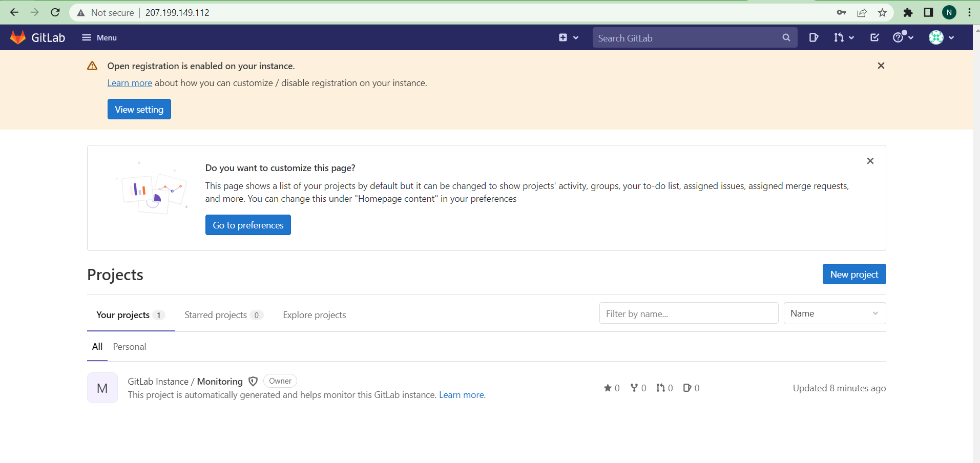Switch to Explore projects tab

(x=315, y=315)
